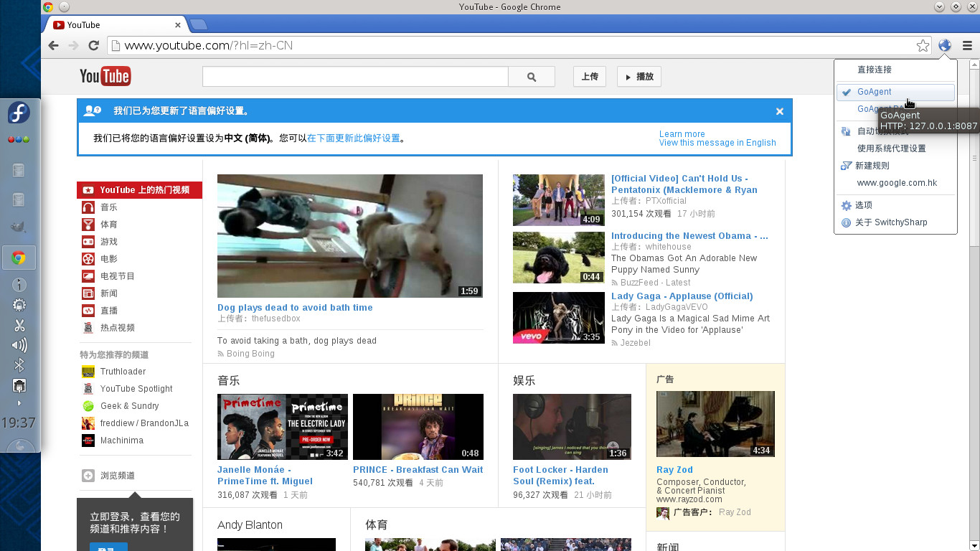Expand hidden tray icons with the small arrow

pyautogui.click(x=19, y=403)
